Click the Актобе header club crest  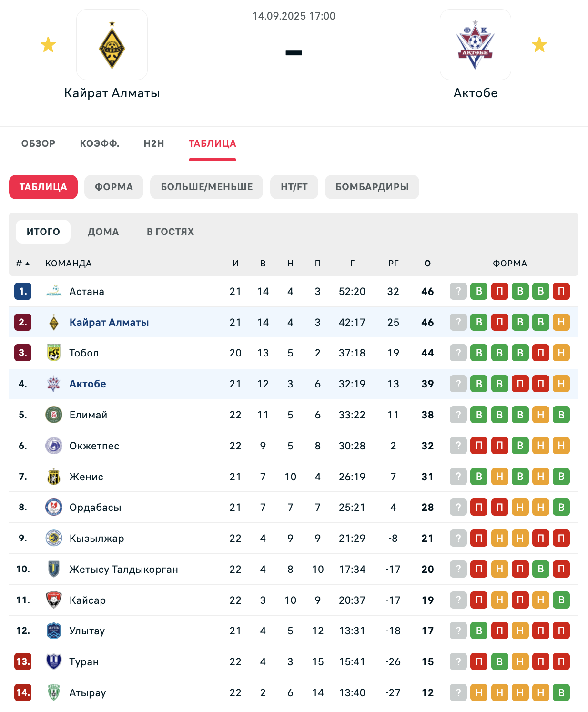coord(476,45)
